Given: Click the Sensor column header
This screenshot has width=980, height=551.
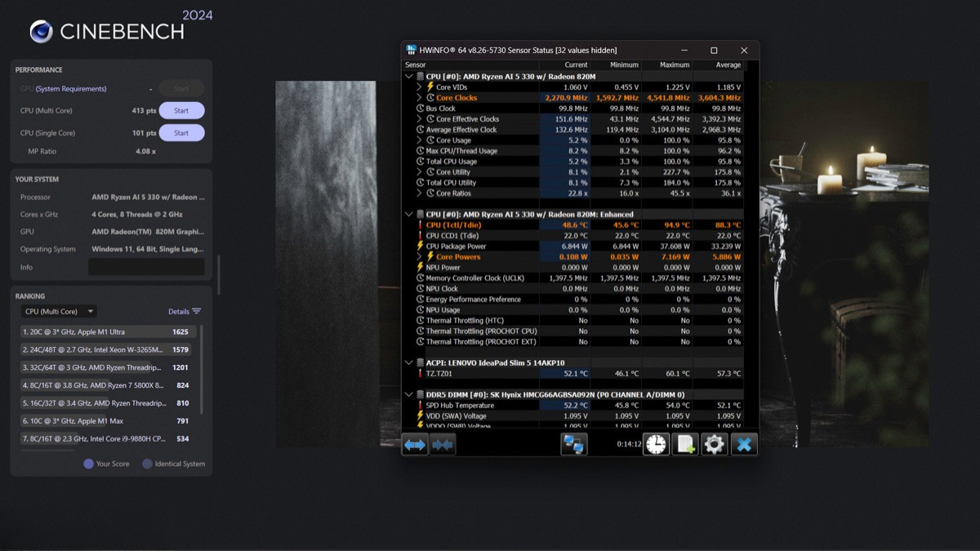Looking at the screenshot, I should (x=416, y=65).
